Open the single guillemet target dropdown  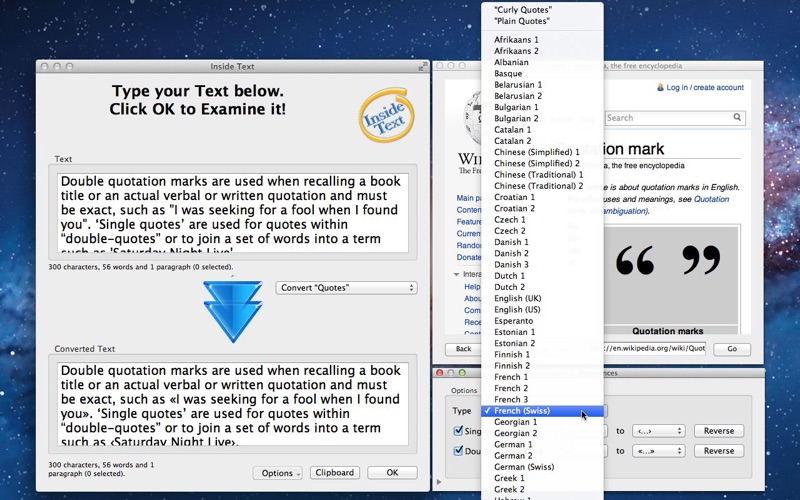pyautogui.click(x=658, y=431)
